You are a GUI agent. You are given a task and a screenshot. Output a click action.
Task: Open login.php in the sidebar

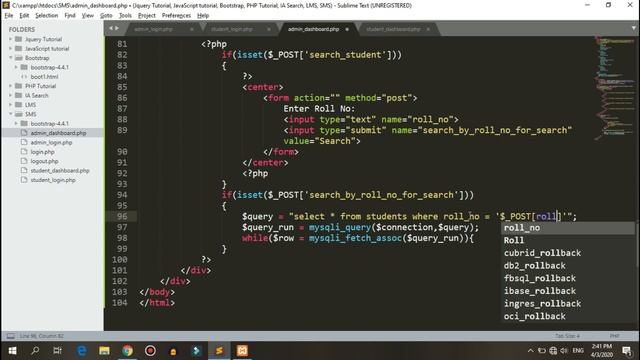42,152
